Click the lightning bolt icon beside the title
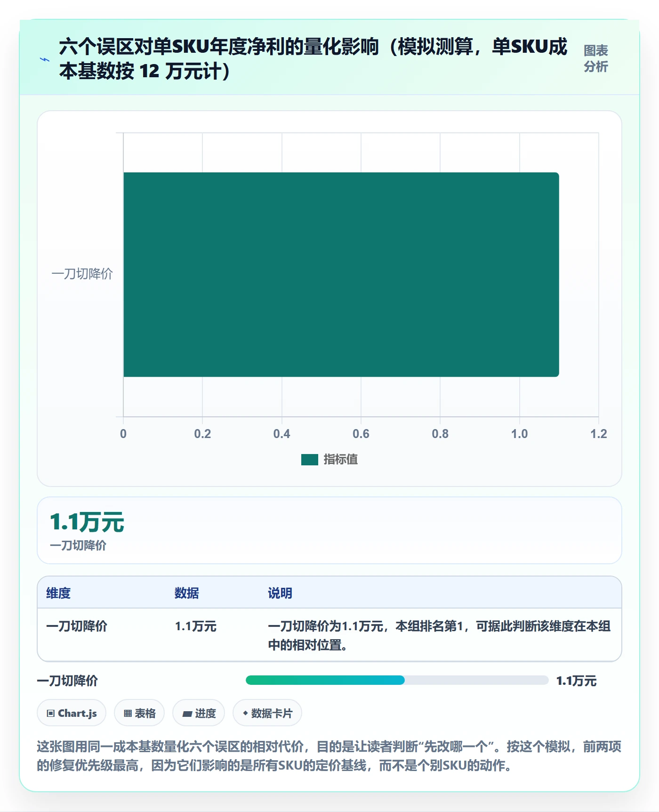The height and width of the screenshot is (812, 659). pyautogui.click(x=45, y=60)
